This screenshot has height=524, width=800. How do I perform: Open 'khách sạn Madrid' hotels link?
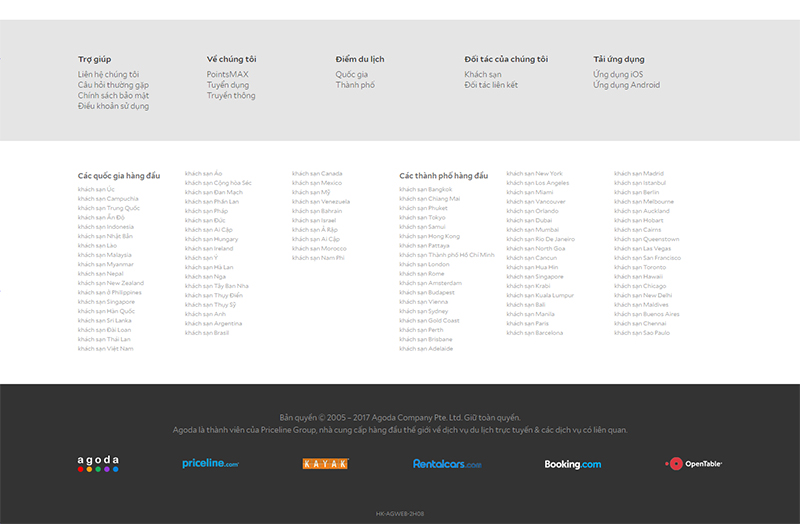point(639,174)
